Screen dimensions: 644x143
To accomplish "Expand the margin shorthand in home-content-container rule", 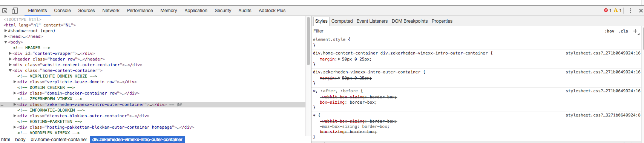I will point(339,59).
